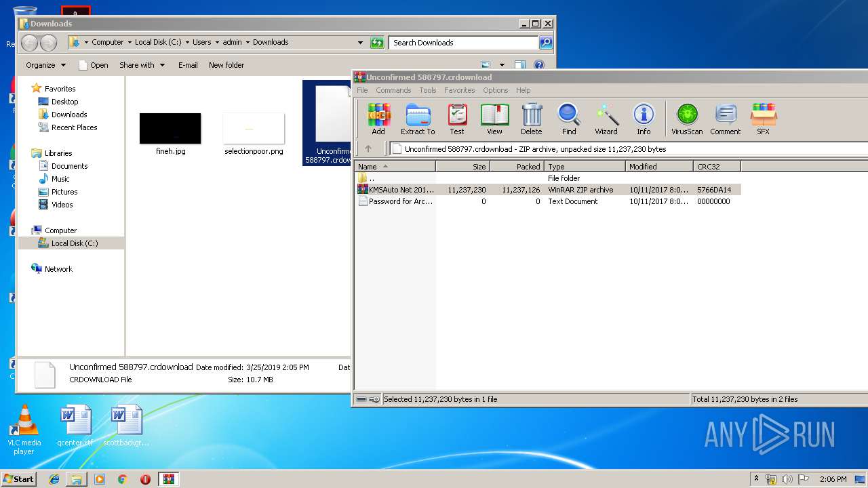
Task: Expand the arrow after Computer in breadcrumb
Action: point(129,42)
